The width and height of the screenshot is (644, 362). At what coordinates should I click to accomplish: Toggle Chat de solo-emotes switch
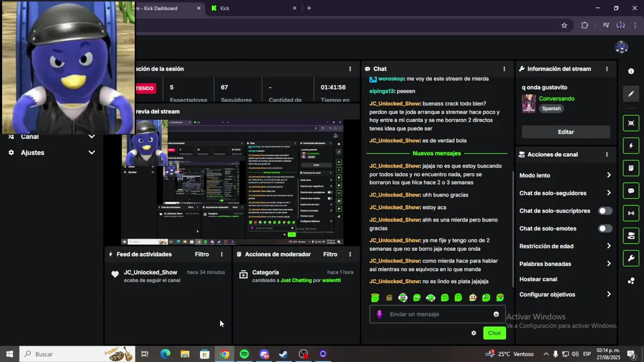(605, 228)
